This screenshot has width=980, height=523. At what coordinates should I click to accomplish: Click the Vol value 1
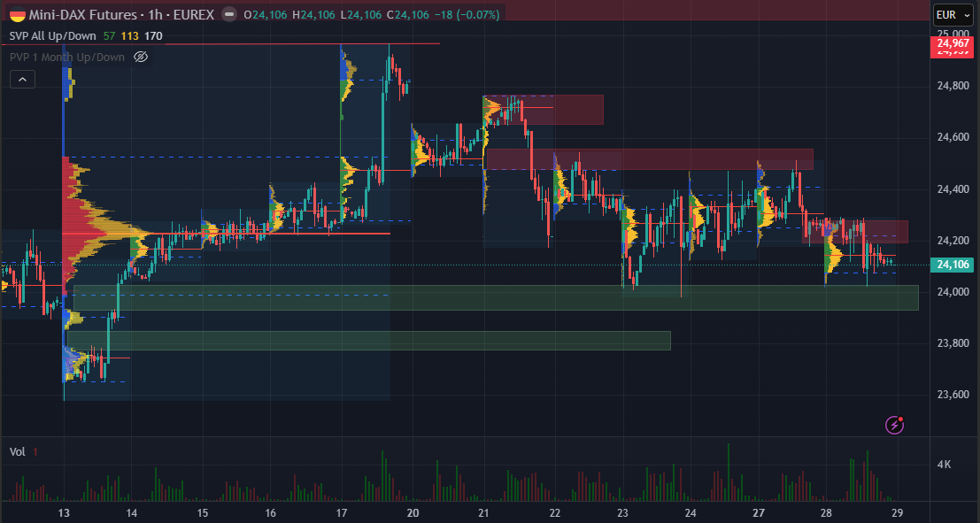35,451
